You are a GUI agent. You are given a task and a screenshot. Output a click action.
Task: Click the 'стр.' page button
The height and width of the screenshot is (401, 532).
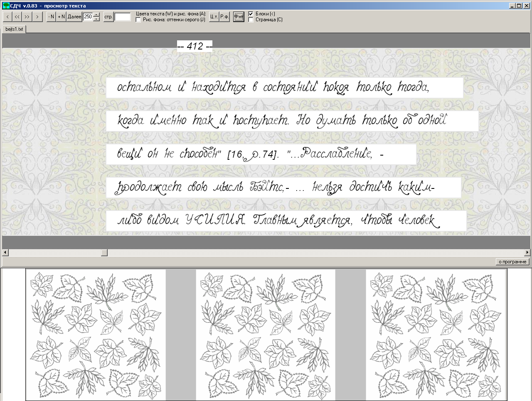108,17
